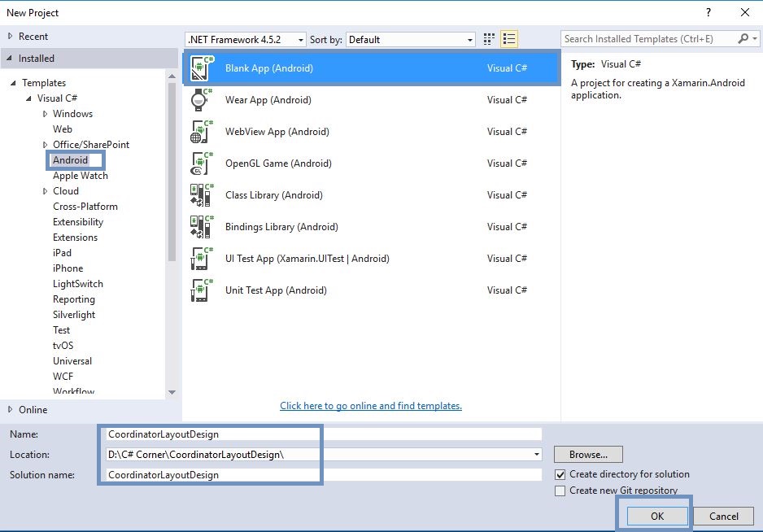Open the Sort by Default dropdown
Image resolution: width=763 pixels, height=532 pixels.
pos(411,39)
